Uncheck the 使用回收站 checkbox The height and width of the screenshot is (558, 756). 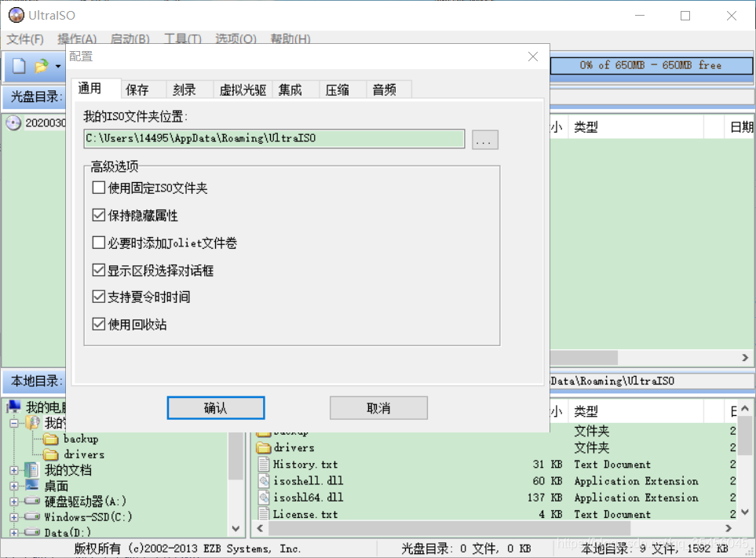(98, 324)
